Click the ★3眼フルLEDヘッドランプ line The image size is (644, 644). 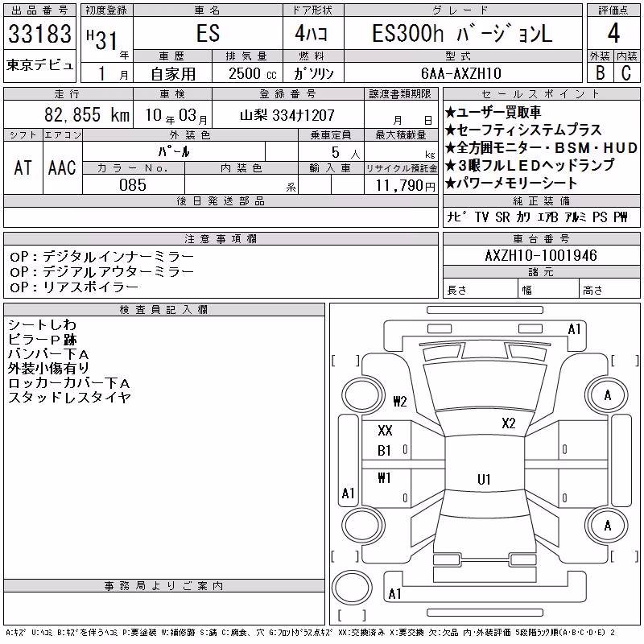pyautogui.click(x=530, y=166)
